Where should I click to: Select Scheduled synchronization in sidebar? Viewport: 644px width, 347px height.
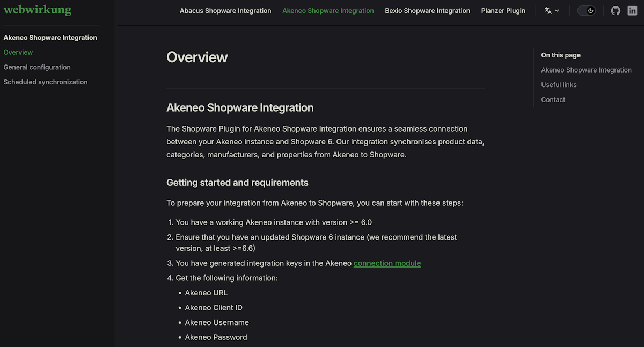point(46,82)
